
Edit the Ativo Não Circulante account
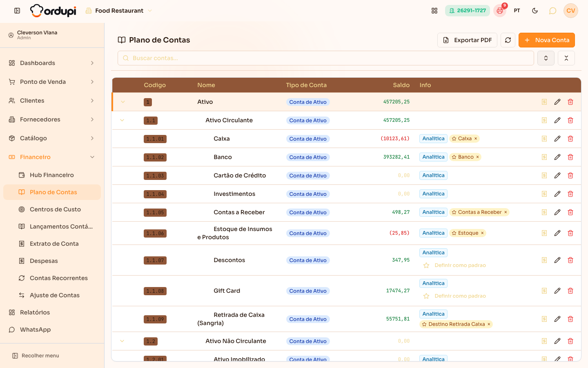(x=557, y=341)
